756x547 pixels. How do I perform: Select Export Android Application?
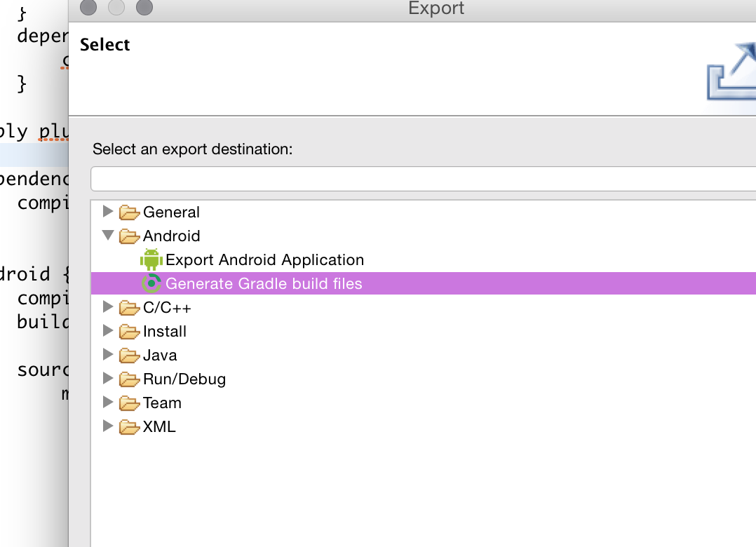(264, 259)
